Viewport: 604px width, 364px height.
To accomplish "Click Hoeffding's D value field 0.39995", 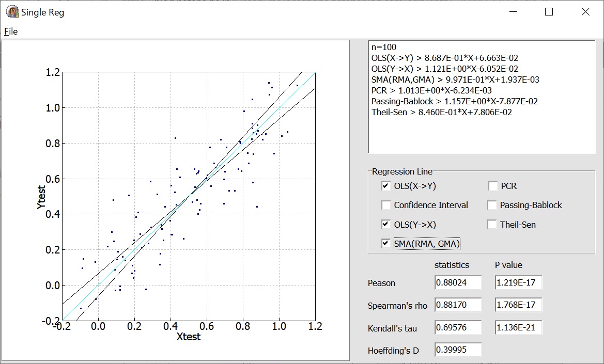I will point(458,350).
